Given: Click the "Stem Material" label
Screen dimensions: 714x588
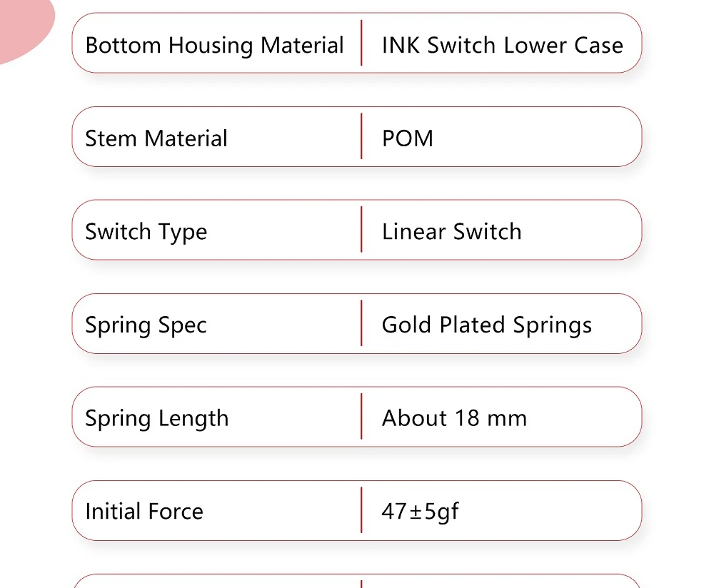Looking at the screenshot, I should [x=156, y=138].
